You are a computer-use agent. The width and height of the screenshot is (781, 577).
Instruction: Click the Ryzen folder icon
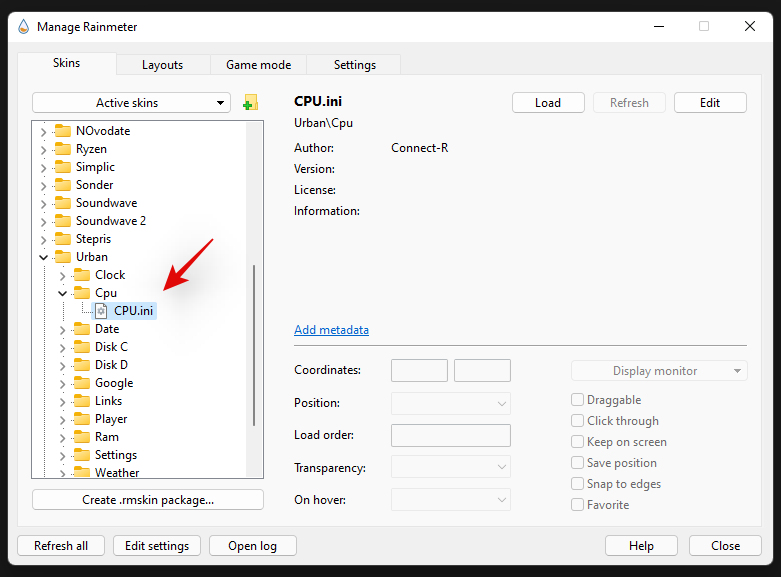pos(63,148)
